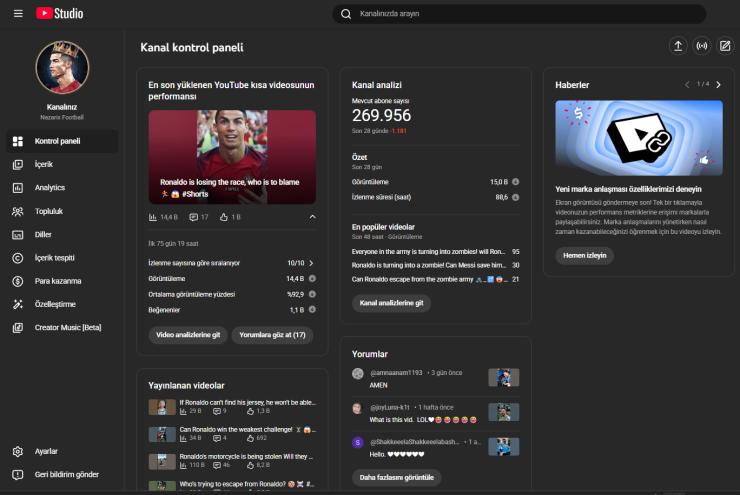
Task: Click the feedback exclamation icon
Action: click(x=18, y=475)
